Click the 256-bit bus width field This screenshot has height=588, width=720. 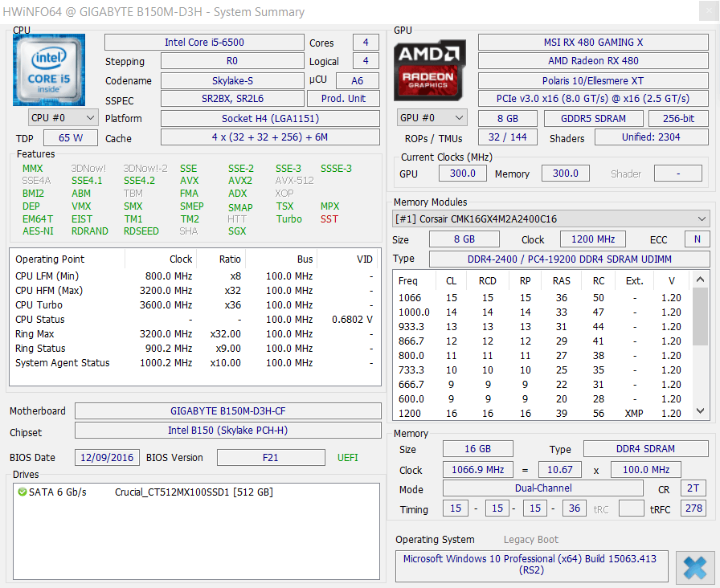coord(679,118)
